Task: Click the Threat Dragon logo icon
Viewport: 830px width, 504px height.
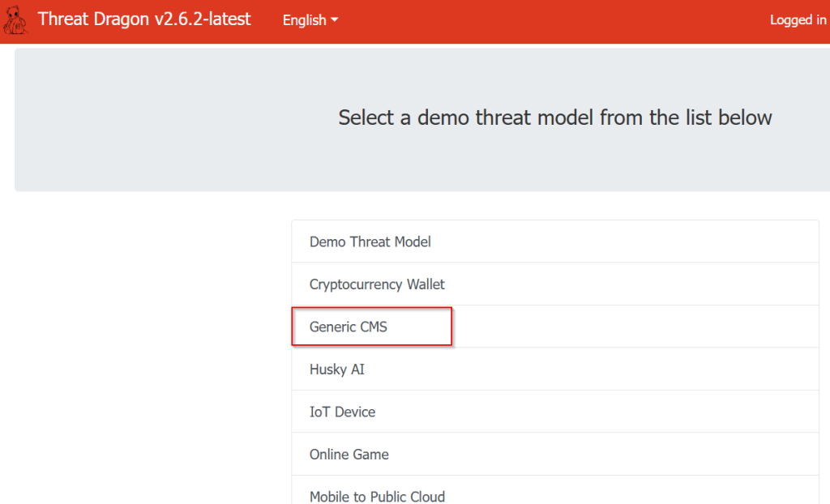Action: pyautogui.click(x=15, y=20)
